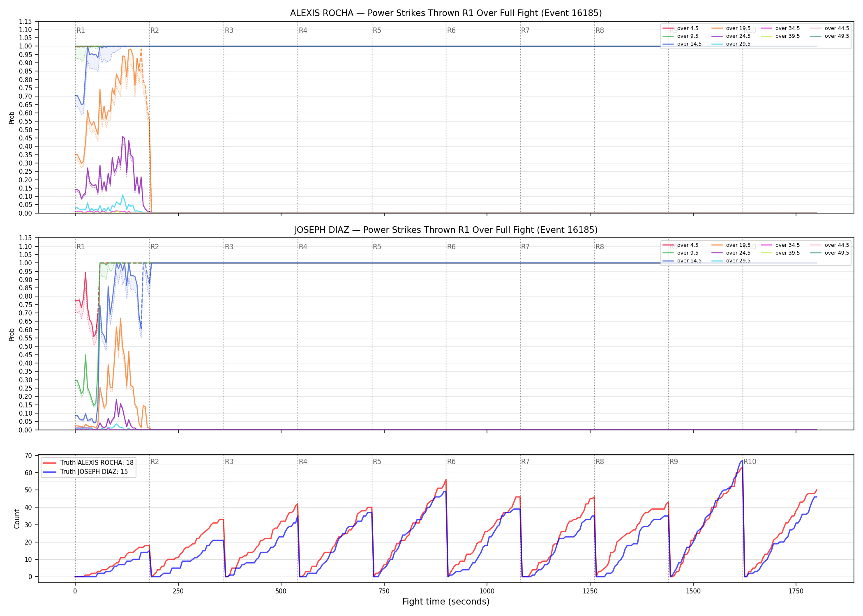Click the 1000 tick label on the x-axis

coord(487,591)
